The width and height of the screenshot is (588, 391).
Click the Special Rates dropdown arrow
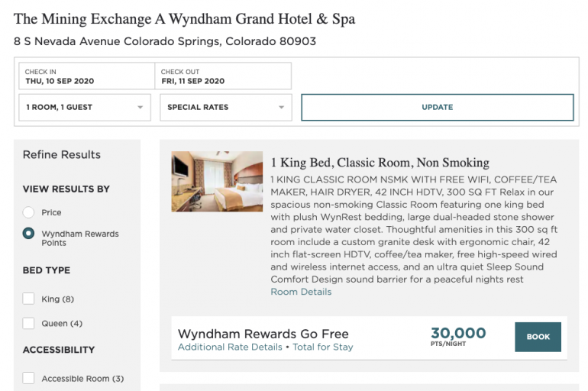(x=281, y=108)
